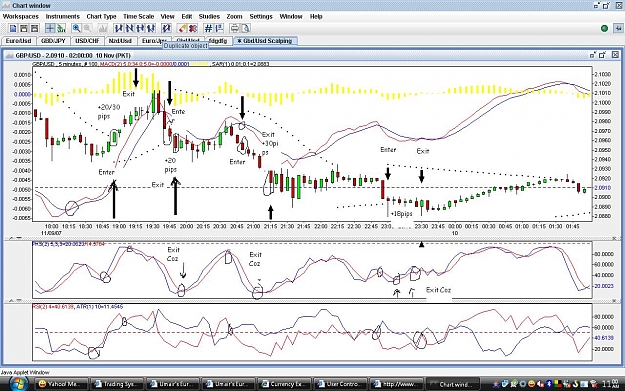Image resolution: width=625 pixels, height=391 pixels.
Task: Open the Instruments menu
Action: 63,16
